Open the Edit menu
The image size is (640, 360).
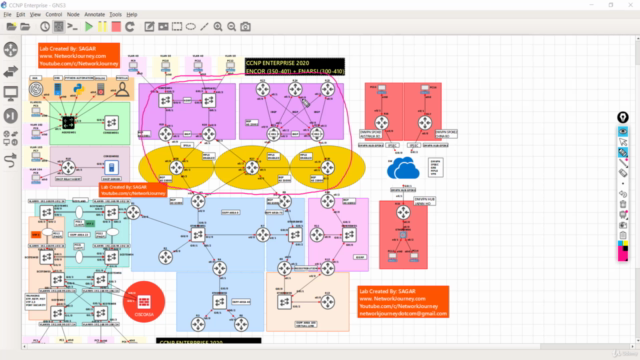pos(20,14)
